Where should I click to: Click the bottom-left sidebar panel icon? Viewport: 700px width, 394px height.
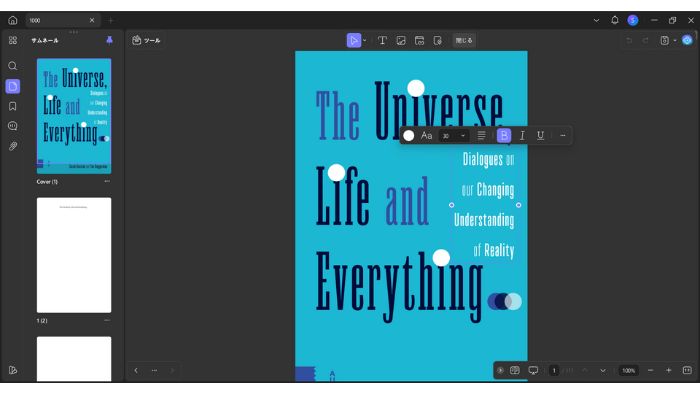tap(12, 370)
